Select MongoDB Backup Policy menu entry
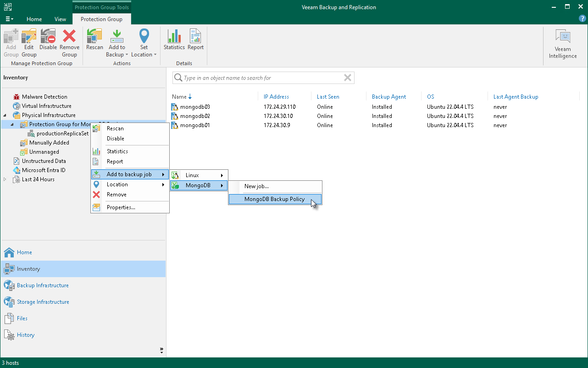The image size is (588, 368). pos(274,199)
